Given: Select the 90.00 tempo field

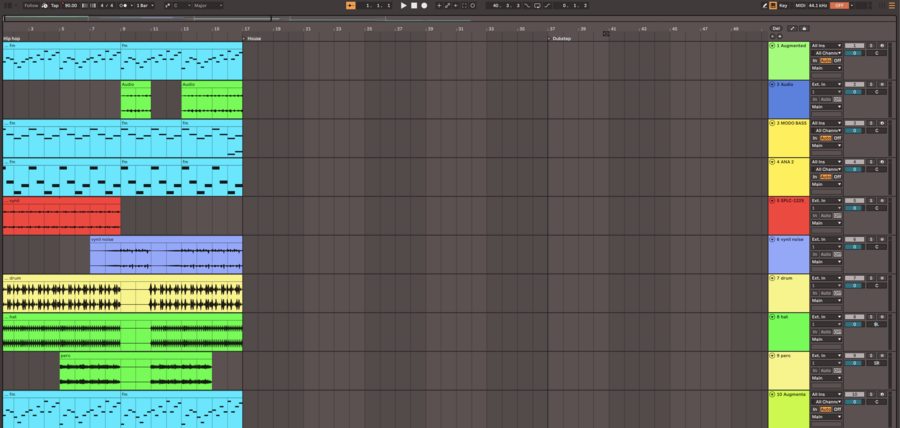Looking at the screenshot, I should point(71,6).
